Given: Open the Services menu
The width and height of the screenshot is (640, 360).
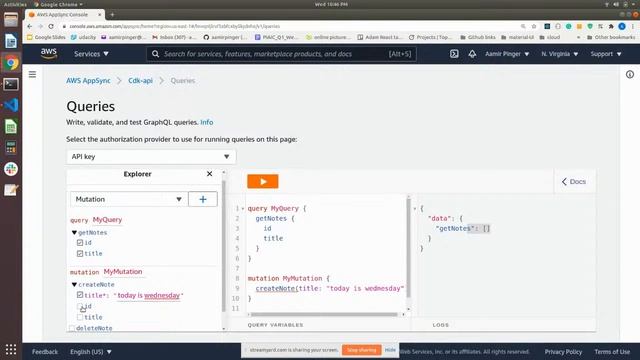Looking at the screenshot, I should (91, 54).
